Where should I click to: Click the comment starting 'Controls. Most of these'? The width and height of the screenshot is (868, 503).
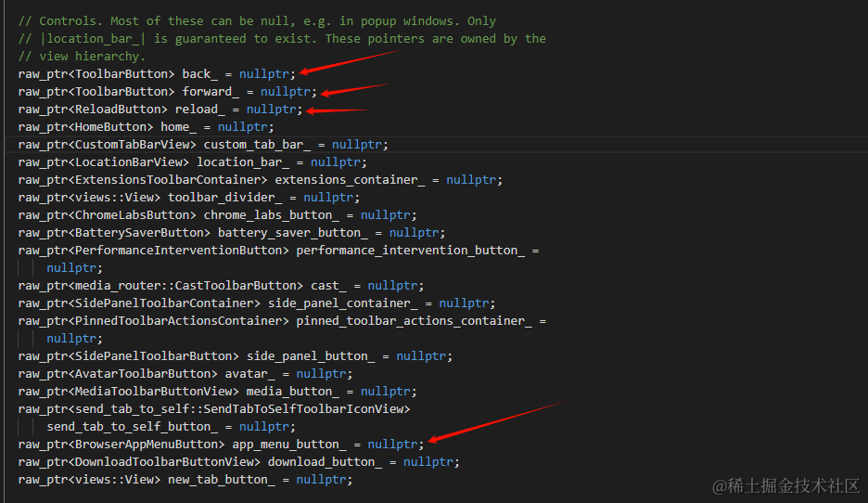click(x=258, y=21)
